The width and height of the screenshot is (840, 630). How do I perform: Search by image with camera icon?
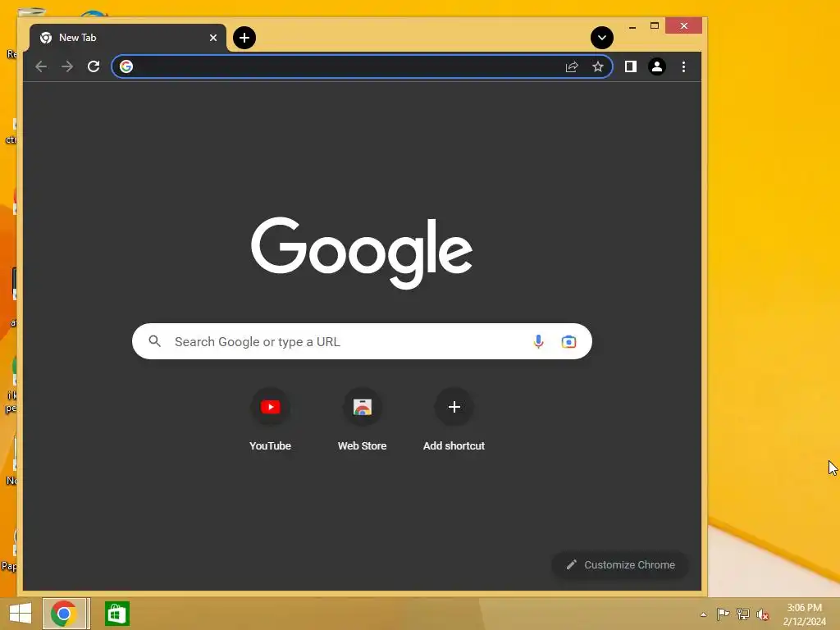[x=569, y=341]
